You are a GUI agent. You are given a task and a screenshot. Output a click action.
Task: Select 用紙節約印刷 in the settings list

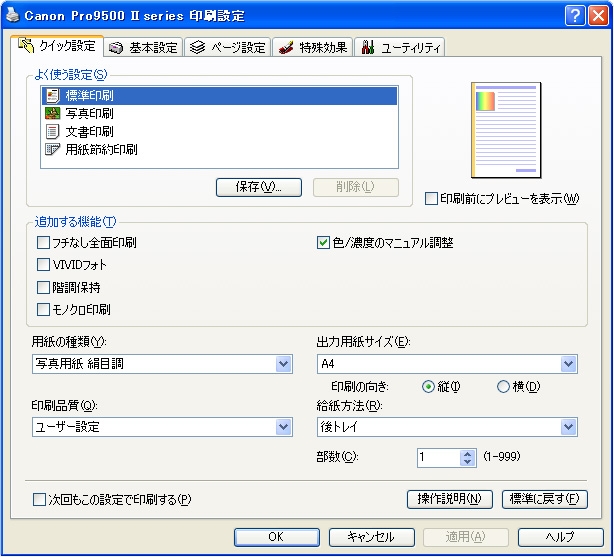tap(219, 149)
